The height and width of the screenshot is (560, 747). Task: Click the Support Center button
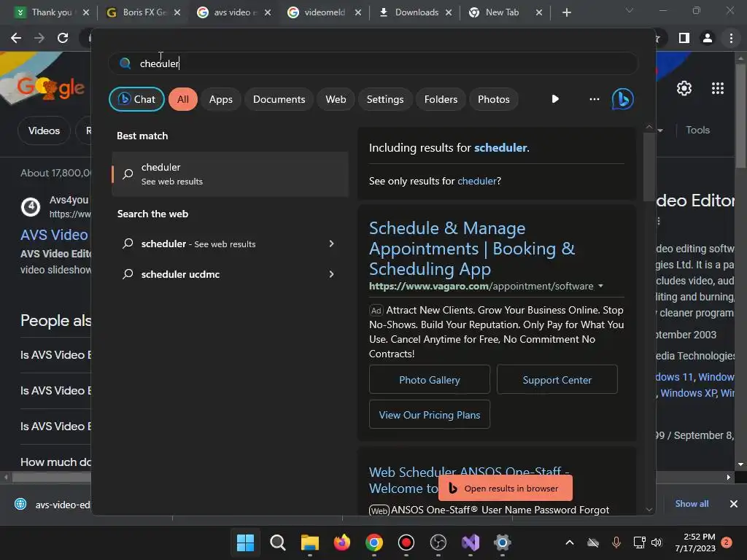tap(557, 379)
